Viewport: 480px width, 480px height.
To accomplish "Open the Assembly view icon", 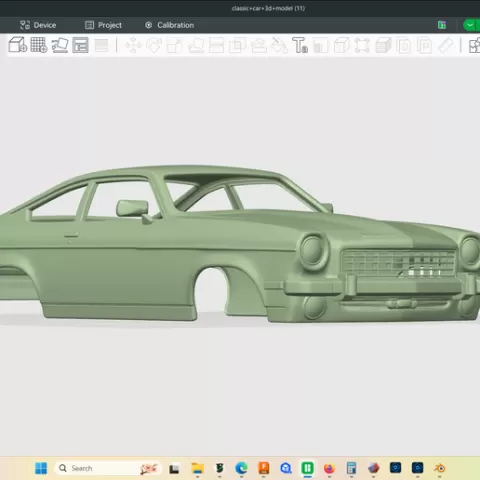I will tap(474, 45).
